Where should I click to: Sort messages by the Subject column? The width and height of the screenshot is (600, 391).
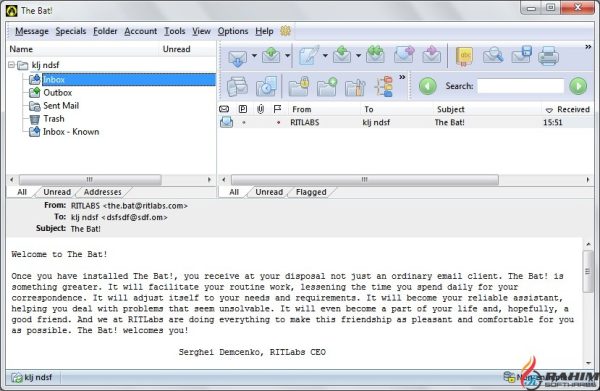(x=487, y=109)
